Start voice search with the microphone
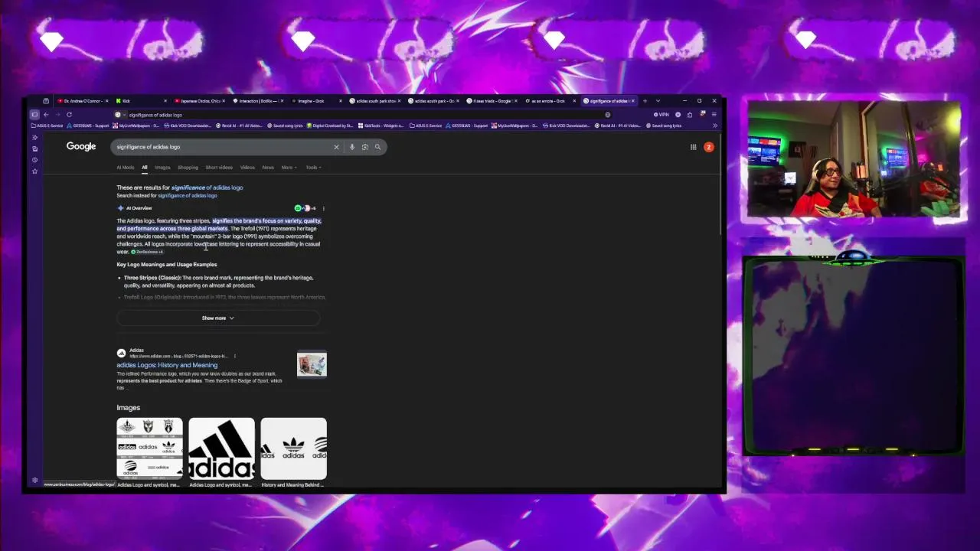 tap(352, 147)
